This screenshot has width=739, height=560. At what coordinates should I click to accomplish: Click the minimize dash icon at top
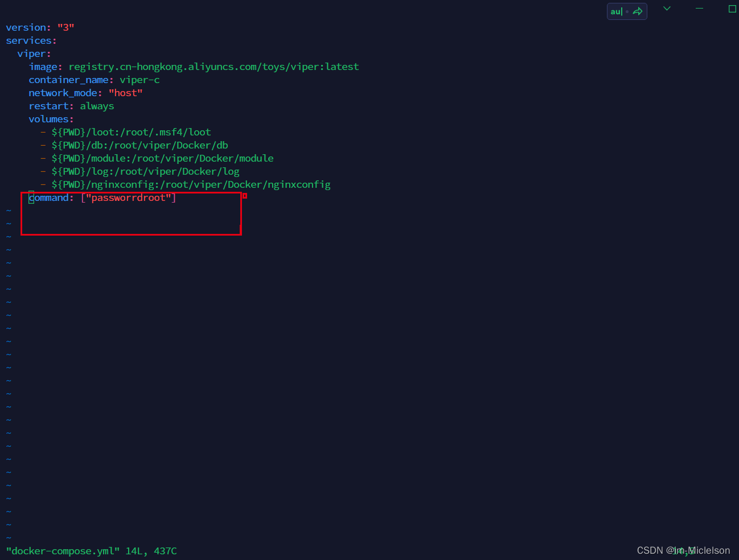[x=699, y=9]
